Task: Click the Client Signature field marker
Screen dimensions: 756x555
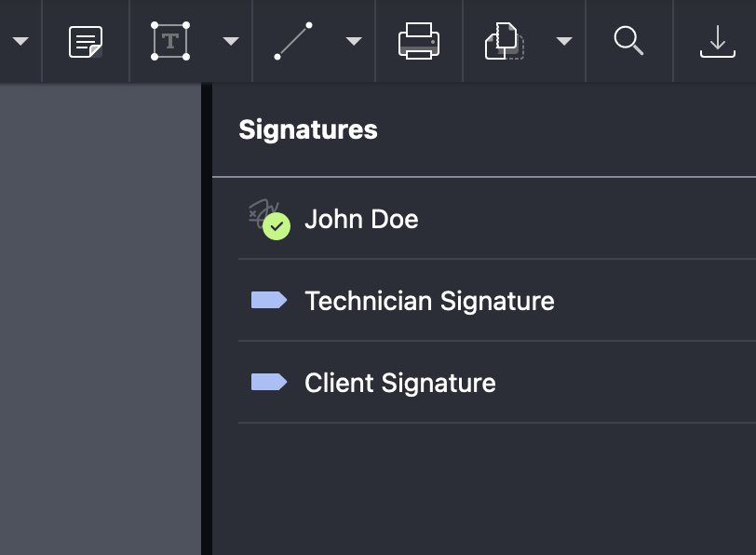Action: [267, 382]
